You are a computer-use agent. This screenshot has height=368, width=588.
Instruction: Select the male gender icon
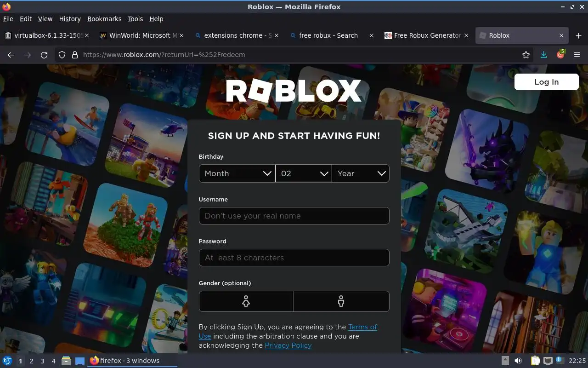[341, 301]
